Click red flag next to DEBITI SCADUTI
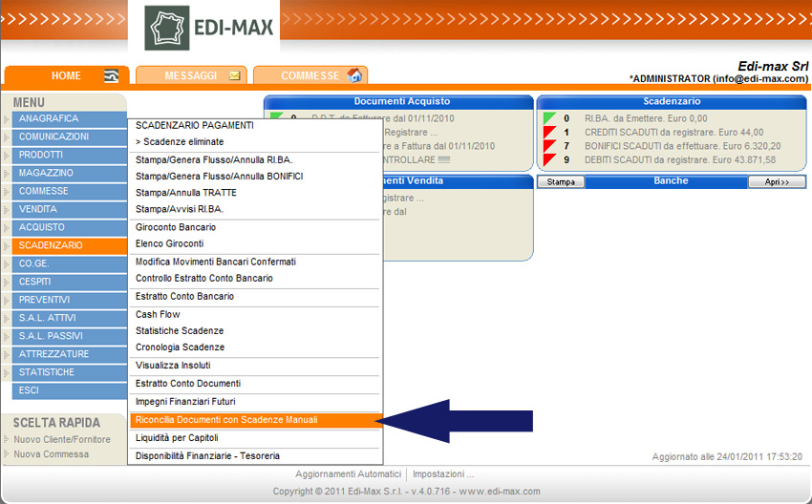812x504 pixels. (x=549, y=159)
